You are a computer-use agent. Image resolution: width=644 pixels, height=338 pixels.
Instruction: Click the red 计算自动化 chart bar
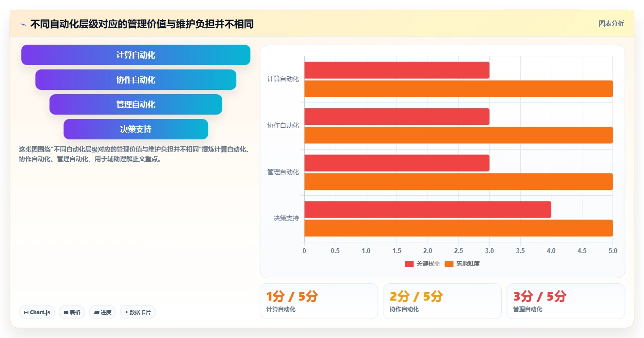pos(396,70)
